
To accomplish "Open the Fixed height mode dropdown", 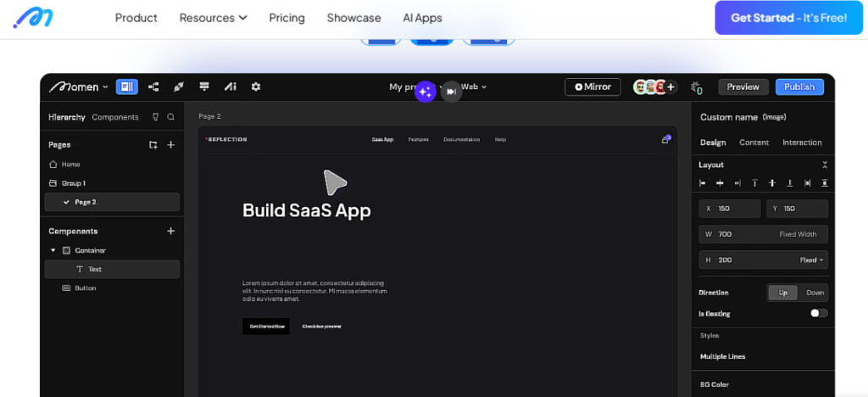I will pos(812,260).
